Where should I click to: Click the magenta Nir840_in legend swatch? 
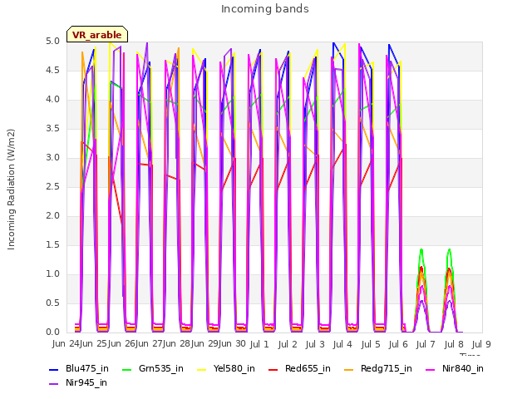coord(431,369)
